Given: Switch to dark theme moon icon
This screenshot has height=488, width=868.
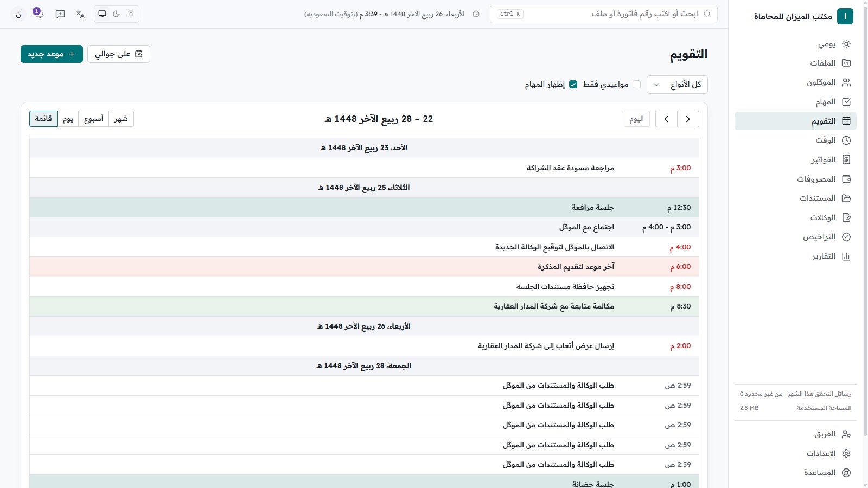Looking at the screenshot, I should click(x=117, y=14).
